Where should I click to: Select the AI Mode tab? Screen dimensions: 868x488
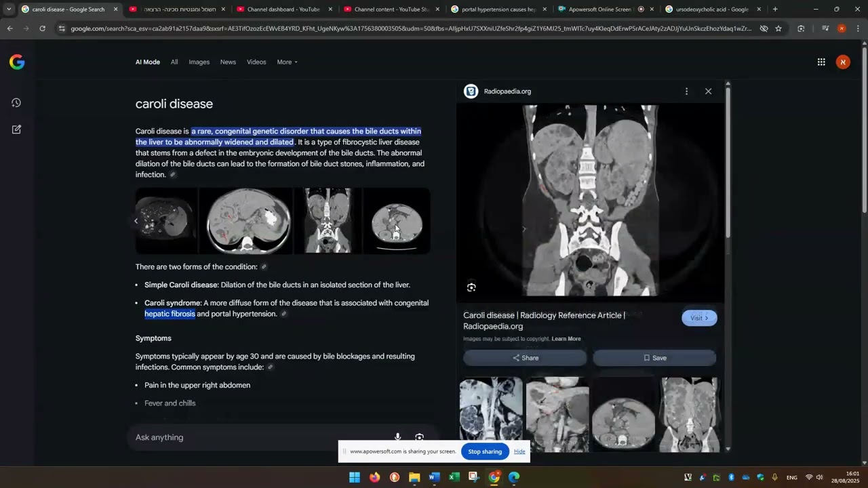(x=148, y=62)
